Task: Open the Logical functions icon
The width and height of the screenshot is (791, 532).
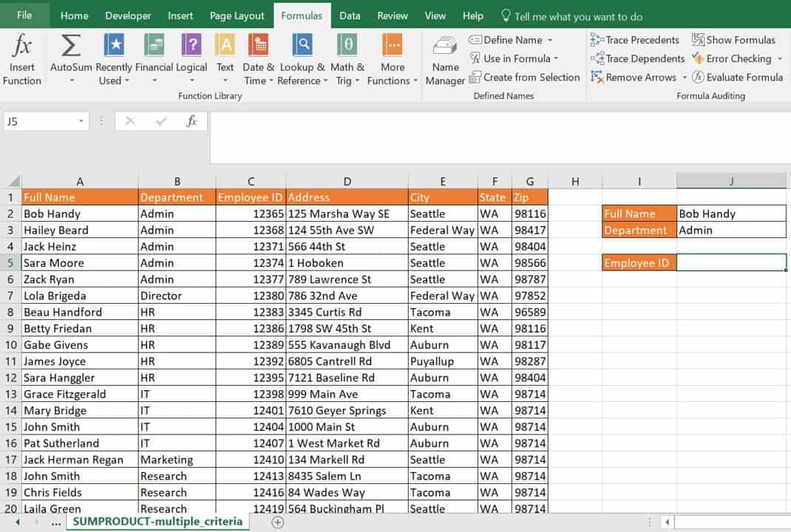Action: point(191,45)
